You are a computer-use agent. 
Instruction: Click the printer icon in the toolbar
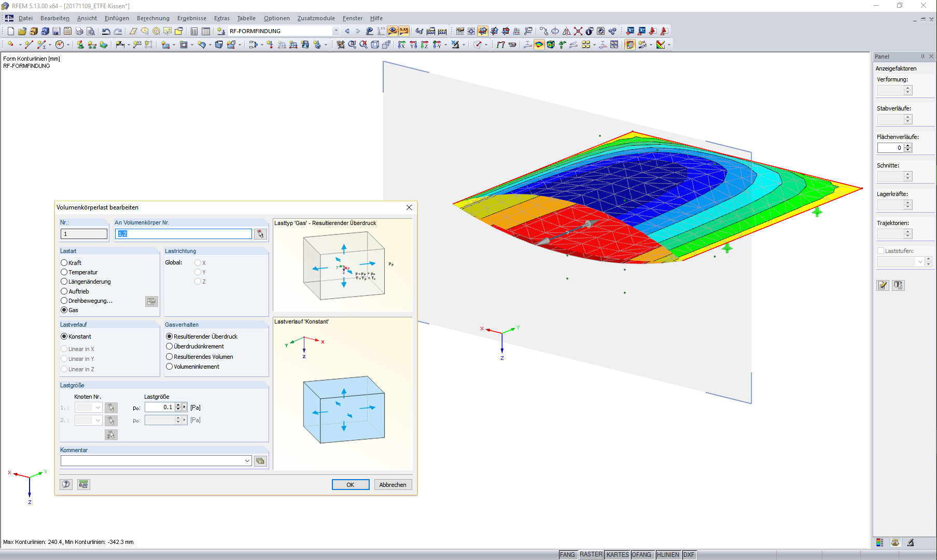[x=79, y=31]
